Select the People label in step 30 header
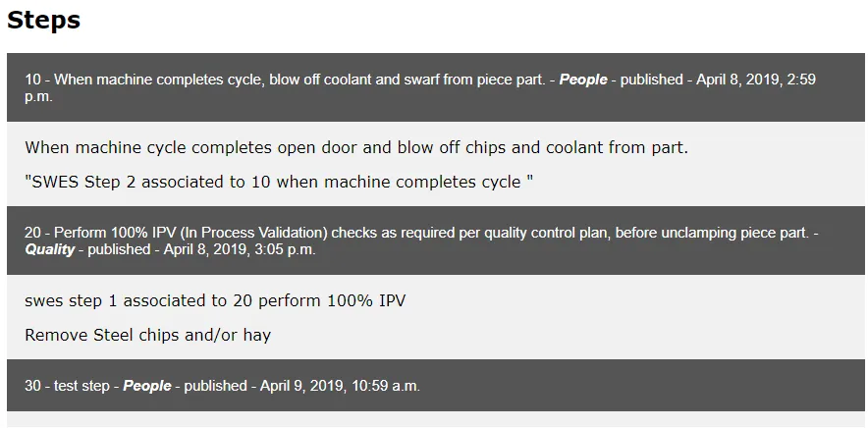Viewport: 868px width, 428px height. coord(146,386)
